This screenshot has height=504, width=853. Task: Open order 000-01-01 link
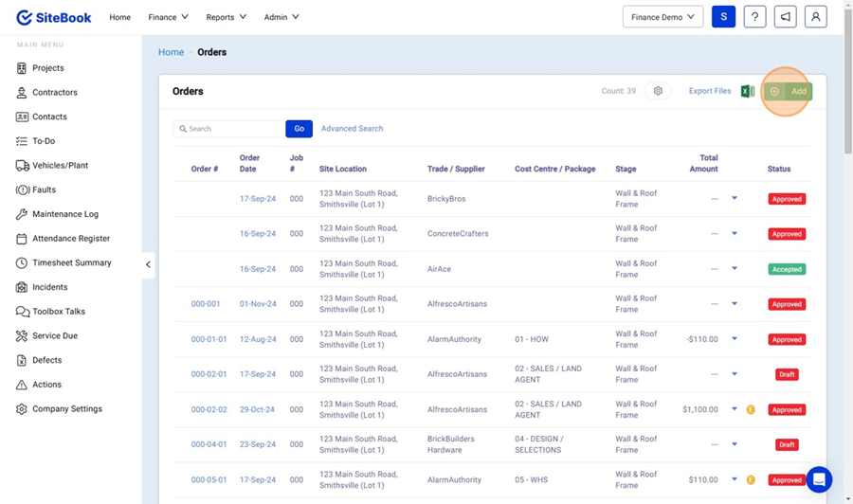pyautogui.click(x=209, y=339)
